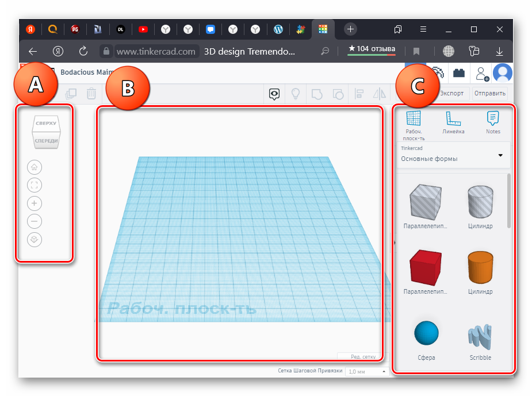Viewport: 532px width, 396px height.
Task: Open the snap grid 1,0 мм dropdown
Action: (x=367, y=372)
